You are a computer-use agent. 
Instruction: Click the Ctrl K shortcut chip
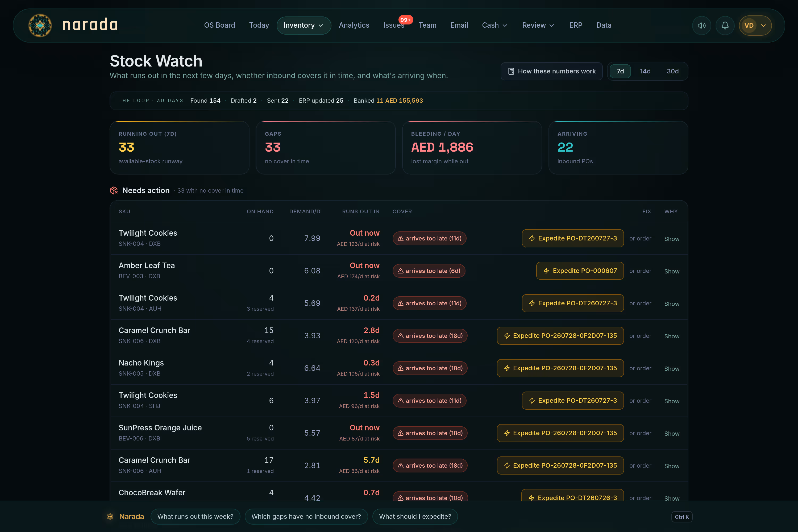click(x=681, y=517)
